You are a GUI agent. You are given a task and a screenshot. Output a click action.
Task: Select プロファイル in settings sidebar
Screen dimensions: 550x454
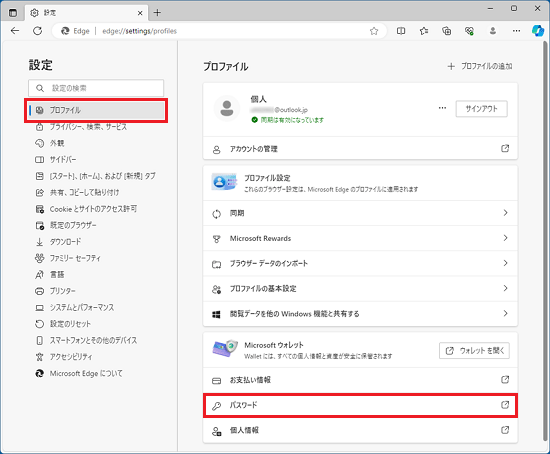pyautogui.click(x=96, y=110)
